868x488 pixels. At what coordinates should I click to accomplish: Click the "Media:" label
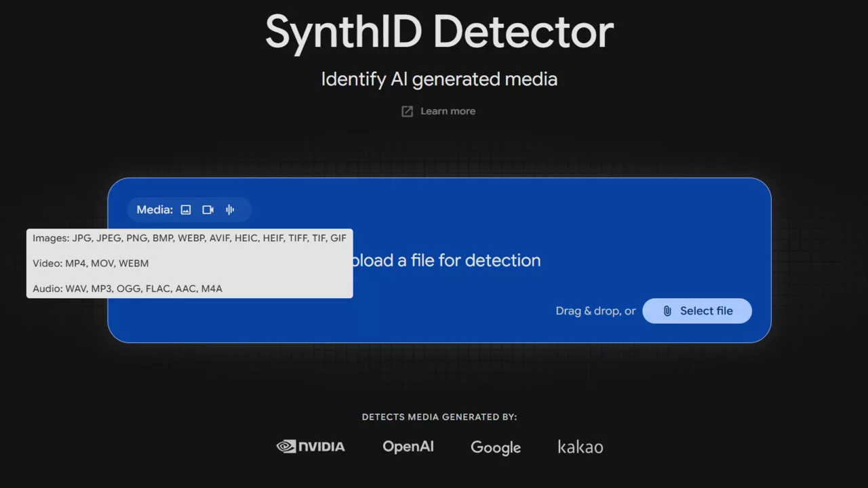[x=155, y=210]
